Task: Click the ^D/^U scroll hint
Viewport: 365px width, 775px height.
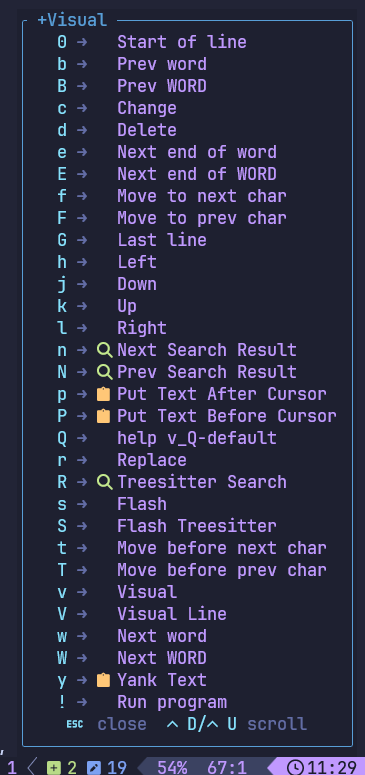Action: tap(236, 725)
